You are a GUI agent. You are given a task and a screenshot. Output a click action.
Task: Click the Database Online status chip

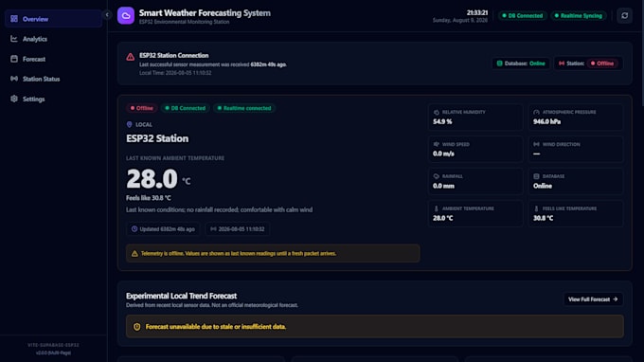tap(521, 63)
